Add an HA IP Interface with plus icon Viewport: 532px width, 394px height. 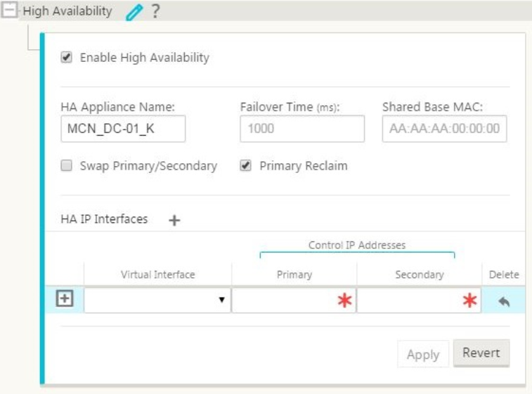pos(174,220)
